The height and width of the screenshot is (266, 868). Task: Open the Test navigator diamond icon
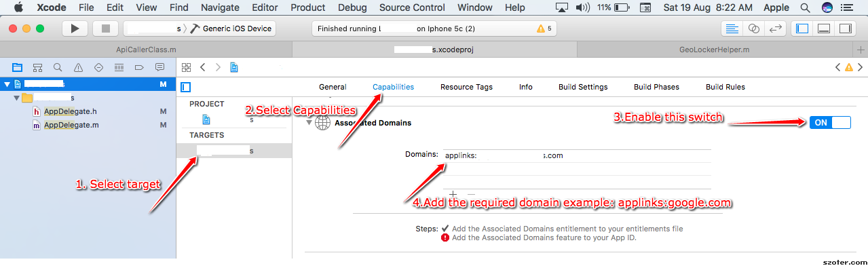99,67
